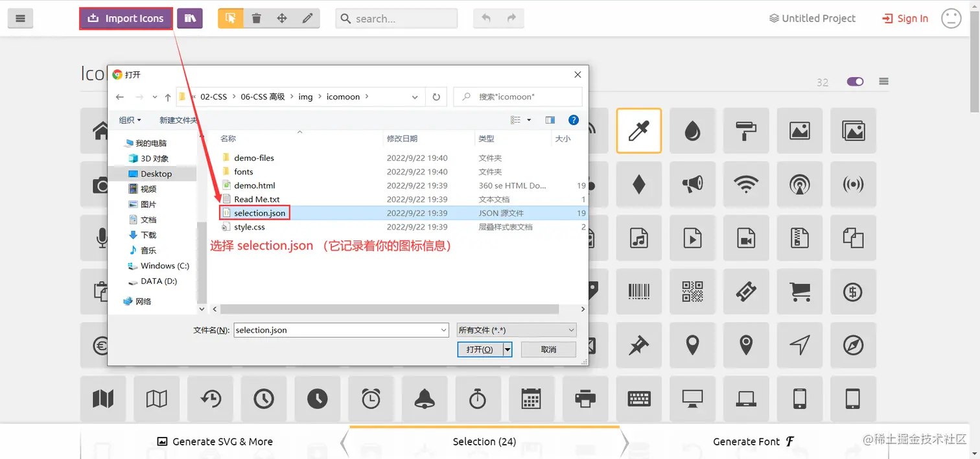
Task: Click the Sign In link at top right
Action: 905,18
